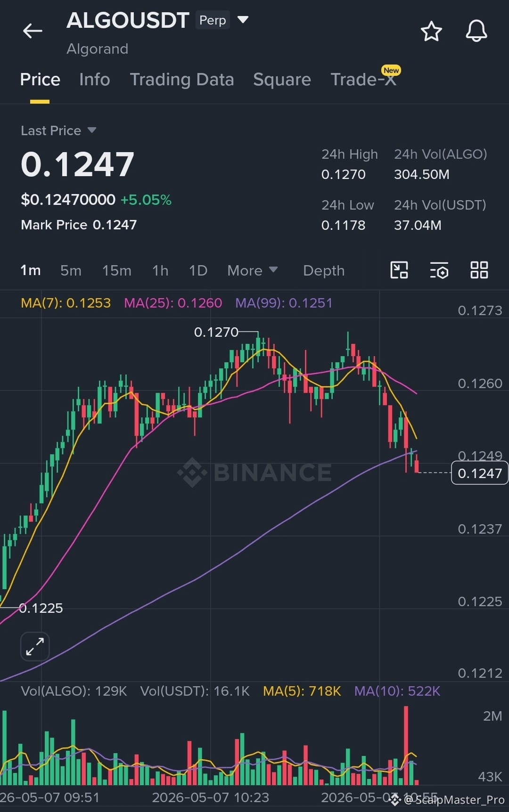Open the Square tab

pos(282,80)
